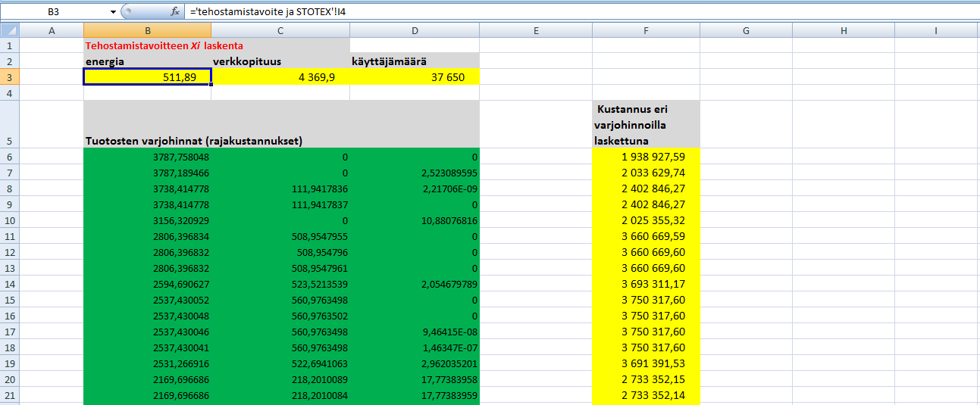Select cell with value 2594,690627
The height and width of the screenshot is (405, 980).
coord(147,284)
